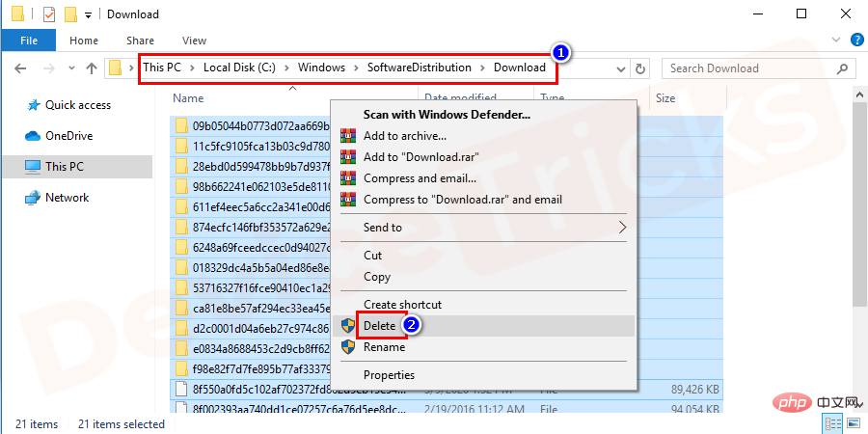The height and width of the screenshot is (434, 868).
Task: Click folder icon of d2c0001d04a6eb27c974c86
Action: (x=181, y=328)
